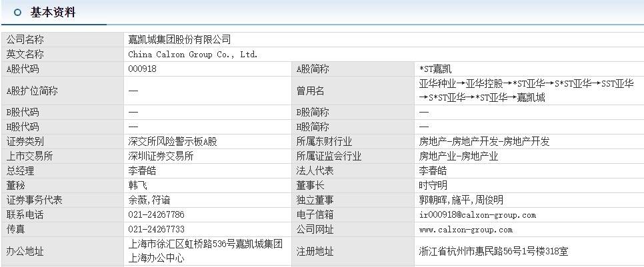Open website www.calxon-group.com

click(x=466, y=230)
